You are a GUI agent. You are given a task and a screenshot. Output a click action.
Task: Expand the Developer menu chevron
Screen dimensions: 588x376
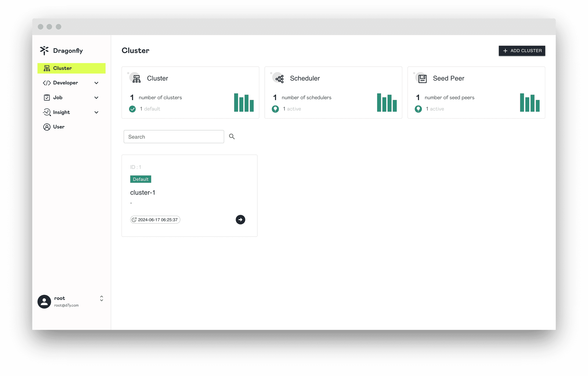[97, 83]
